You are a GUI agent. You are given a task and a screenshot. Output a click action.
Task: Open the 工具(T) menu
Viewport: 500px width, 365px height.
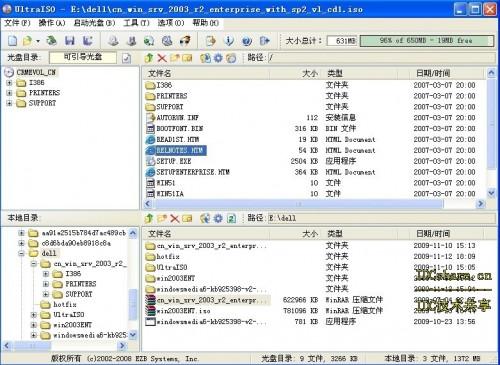(136, 23)
